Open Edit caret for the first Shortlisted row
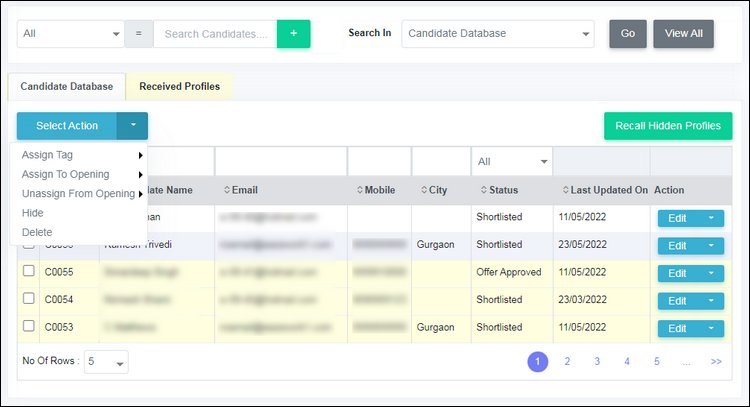The width and height of the screenshot is (750, 407). 711,218
